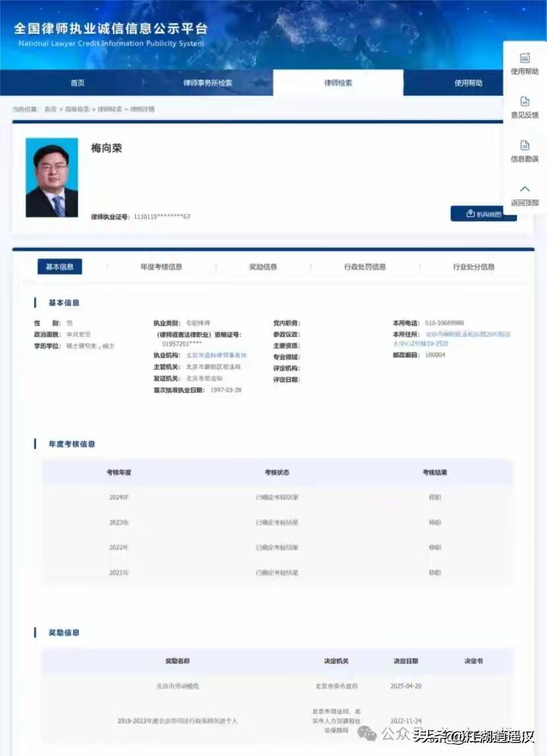This screenshot has height=756, width=547.
Task: Click the map icon in 机构地图 button
Action: click(471, 213)
